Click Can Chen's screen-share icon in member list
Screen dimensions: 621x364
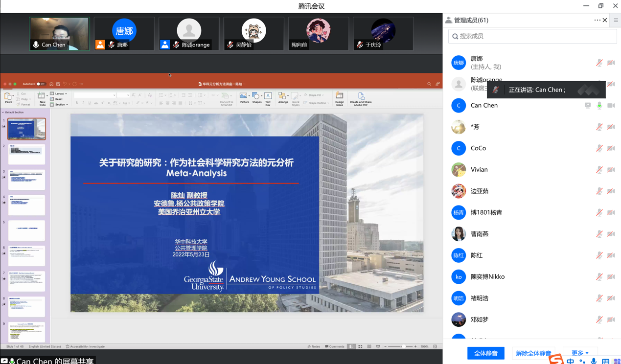[x=587, y=105]
